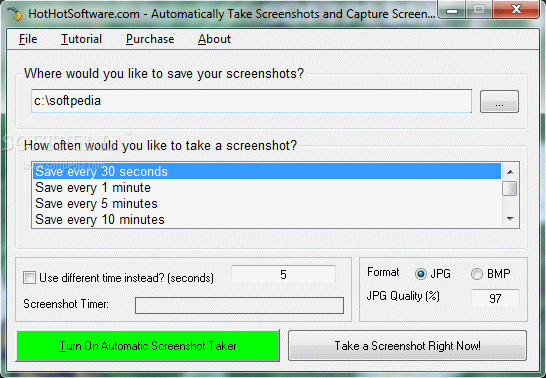
Task: Click the listbox scroll up arrow
Action: (510, 172)
